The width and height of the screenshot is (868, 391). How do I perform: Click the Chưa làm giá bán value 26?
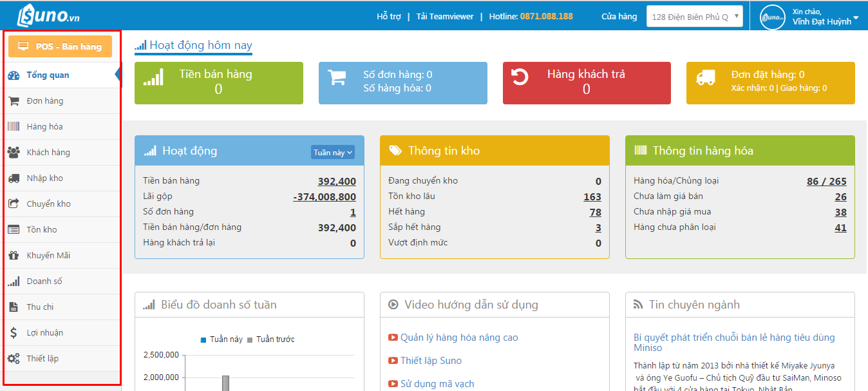tap(841, 197)
